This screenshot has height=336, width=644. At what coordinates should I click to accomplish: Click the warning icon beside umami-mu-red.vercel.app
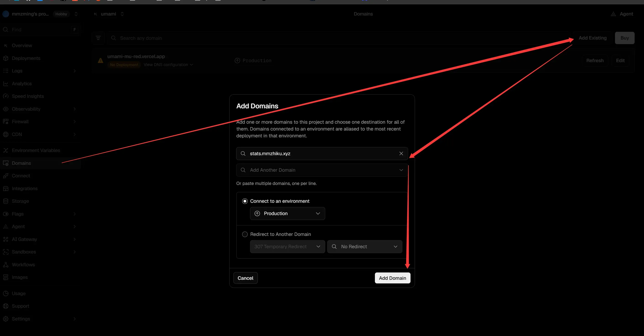coord(101,61)
